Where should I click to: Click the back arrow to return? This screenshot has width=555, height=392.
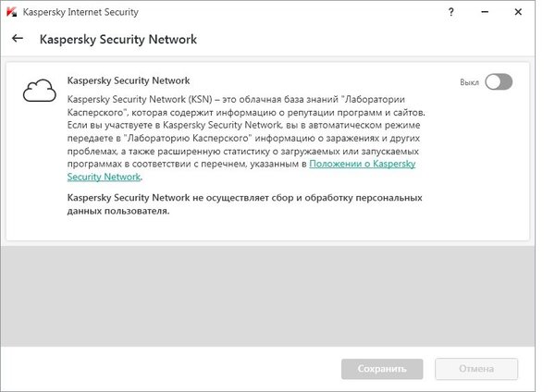click(x=18, y=40)
